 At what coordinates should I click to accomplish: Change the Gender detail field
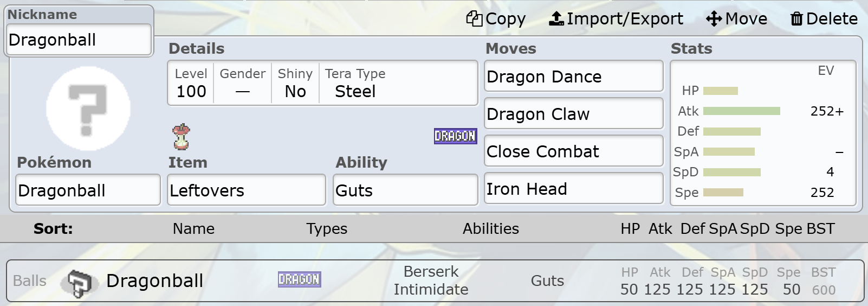(x=243, y=83)
